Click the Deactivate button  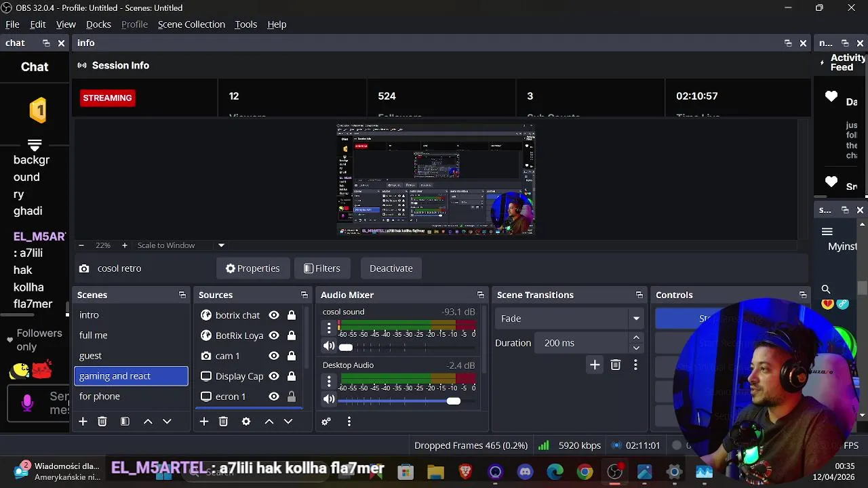point(391,268)
